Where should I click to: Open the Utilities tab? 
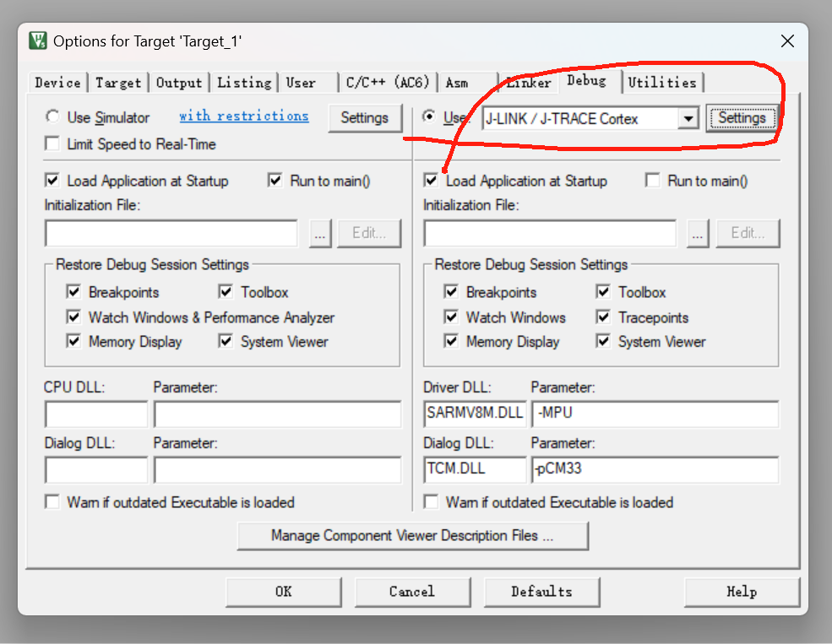point(662,83)
